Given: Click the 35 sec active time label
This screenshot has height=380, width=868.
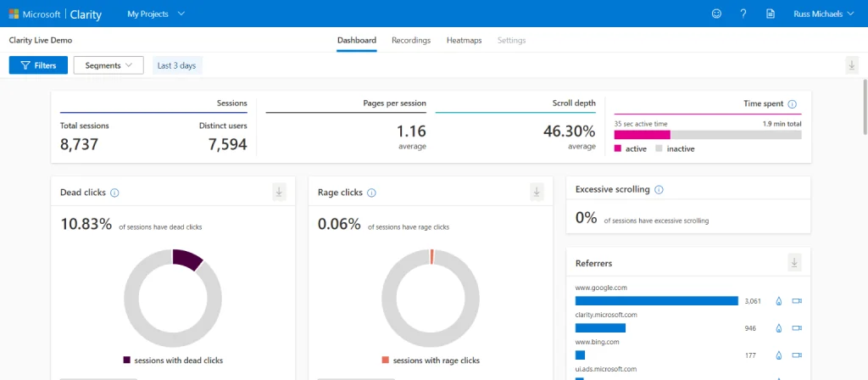Looking at the screenshot, I should pyautogui.click(x=641, y=124).
